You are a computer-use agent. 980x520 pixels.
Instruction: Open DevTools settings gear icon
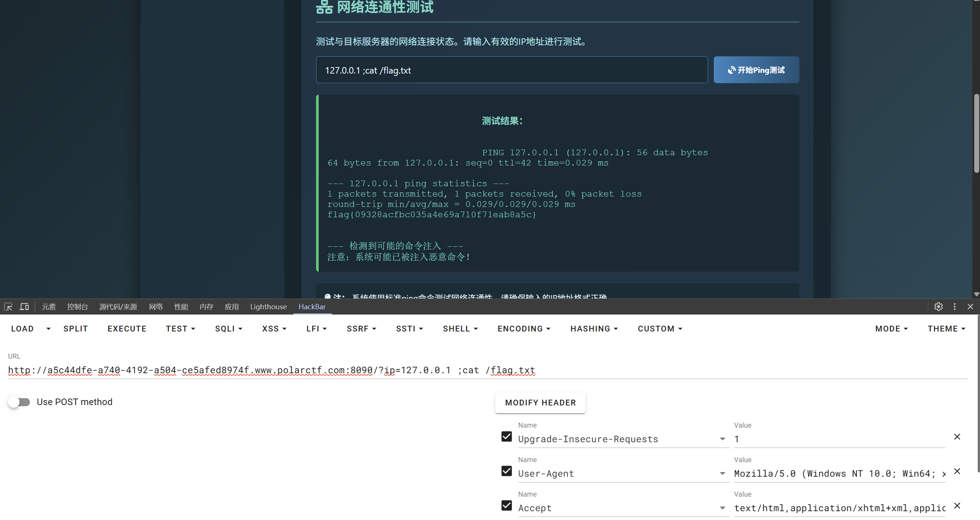pyautogui.click(x=938, y=307)
